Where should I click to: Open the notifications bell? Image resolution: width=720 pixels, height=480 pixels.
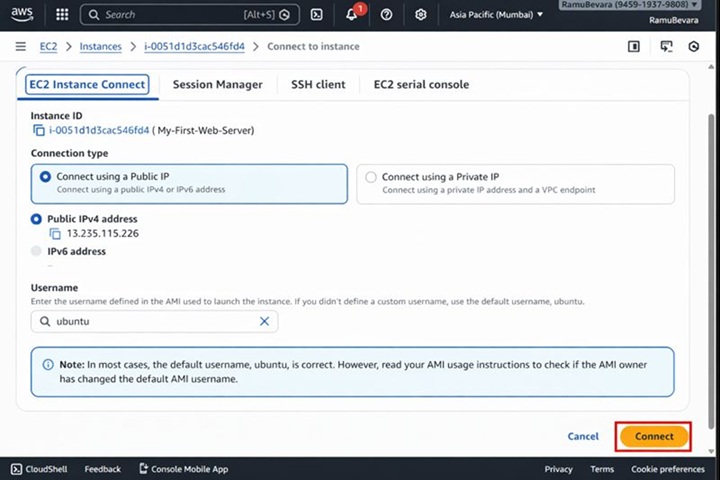pyautogui.click(x=352, y=15)
